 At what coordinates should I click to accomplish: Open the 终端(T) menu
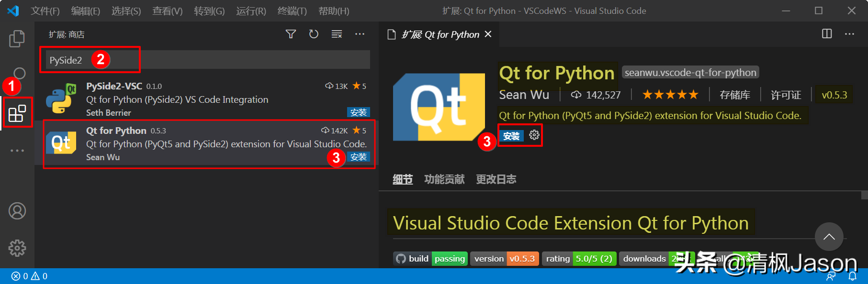(292, 11)
